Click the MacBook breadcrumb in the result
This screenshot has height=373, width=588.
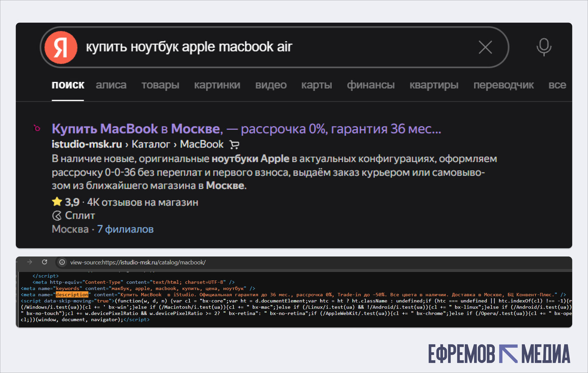[x=202, y=144]
